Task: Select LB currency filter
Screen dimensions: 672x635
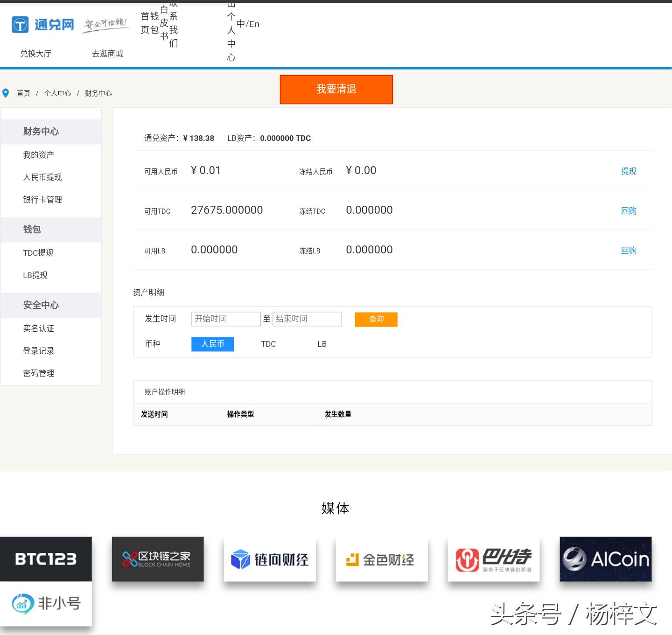Action: [322, 344]
